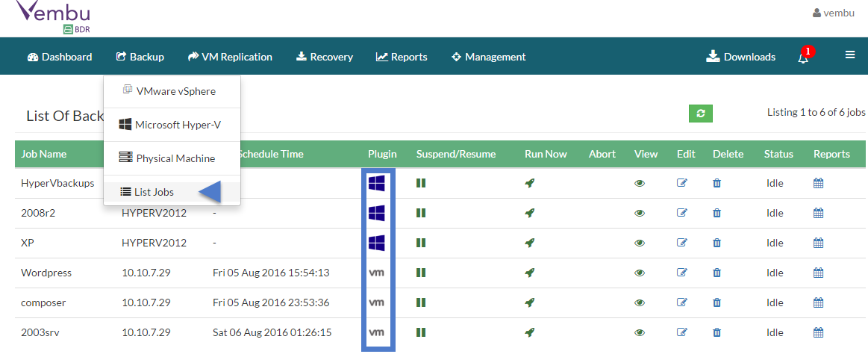Open reports calendar for XP
Screen dimensions: 868x357
(819, 243)
